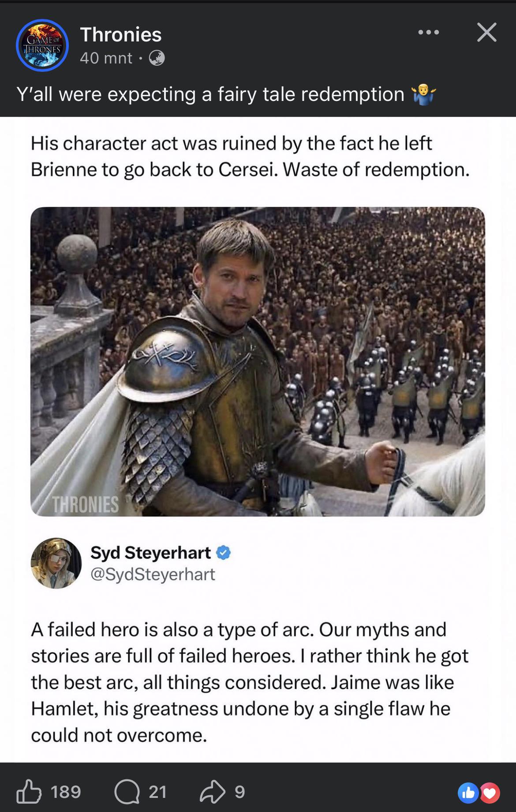Tap the 189 likes count
The image size is (516, 812).
(x=66, y=792)
